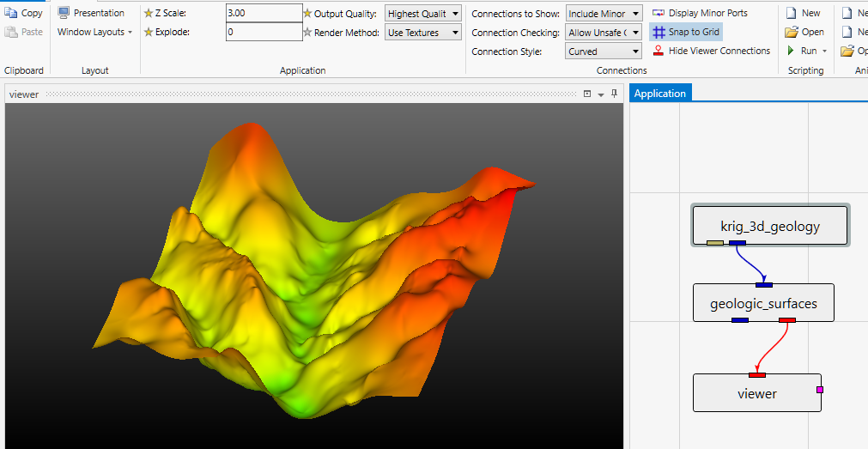Image resolution: width=868 pixels, height=449 pixels.
Task: Click the viewer panel maximize square icon
Action: coord(587,94)
